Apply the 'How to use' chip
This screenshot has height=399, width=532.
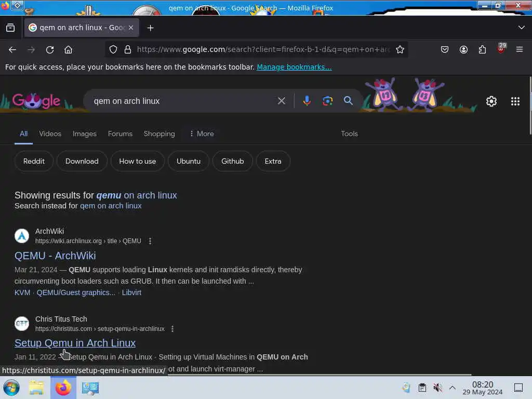click(137, 161)
